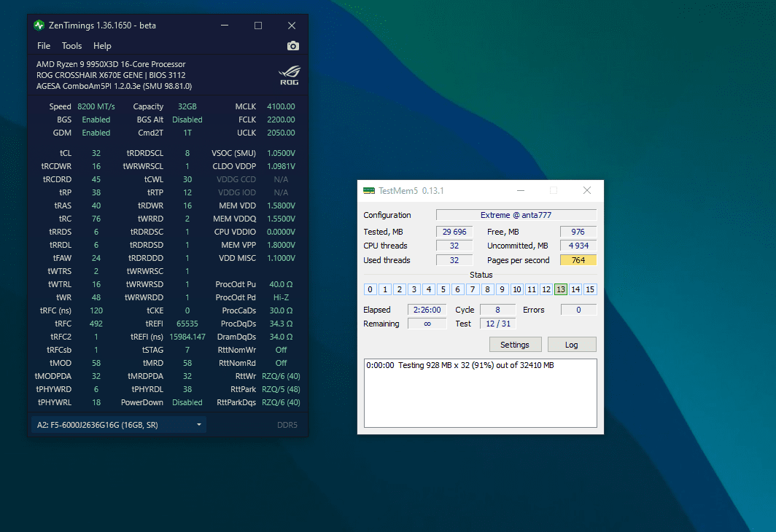Click the CLDO VDDP value 1.0981V

click(x=281, y=166)
